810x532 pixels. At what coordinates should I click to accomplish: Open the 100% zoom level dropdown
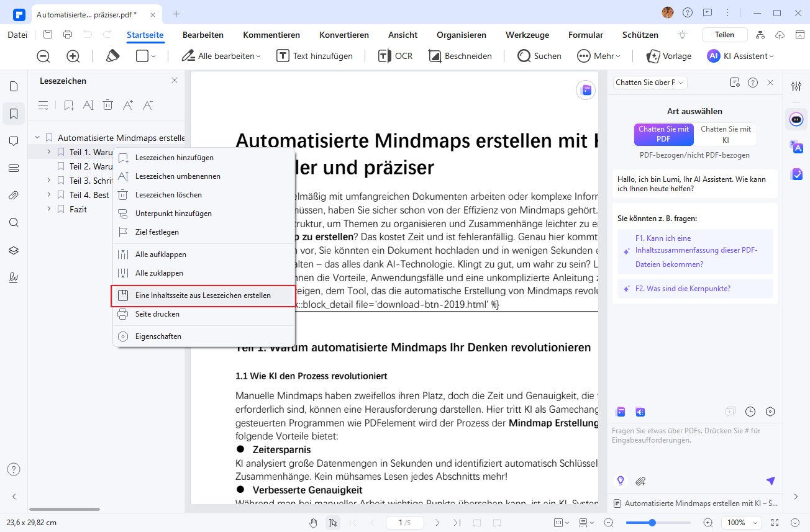click(x=742, y=523)
